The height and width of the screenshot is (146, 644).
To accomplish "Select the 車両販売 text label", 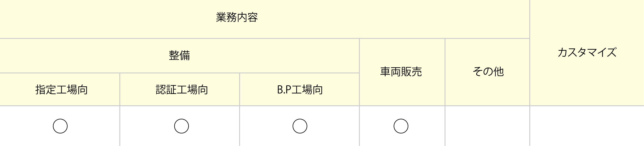I will point(401,72).
